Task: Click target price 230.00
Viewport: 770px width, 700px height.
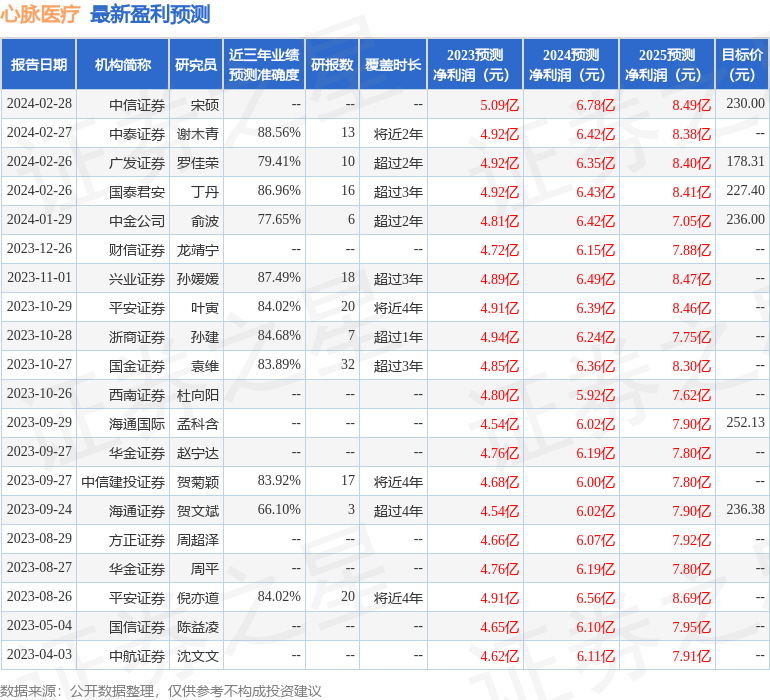Action: tap(745, 104)
